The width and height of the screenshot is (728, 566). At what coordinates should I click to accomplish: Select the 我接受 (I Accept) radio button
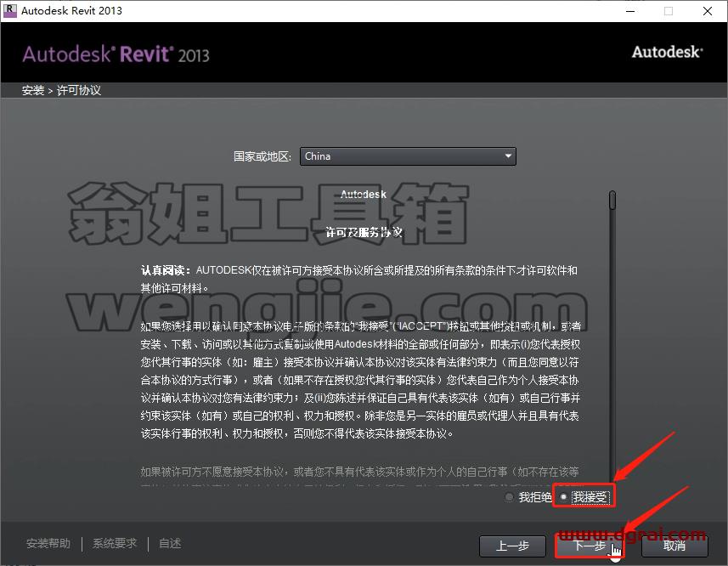[563, 497]
